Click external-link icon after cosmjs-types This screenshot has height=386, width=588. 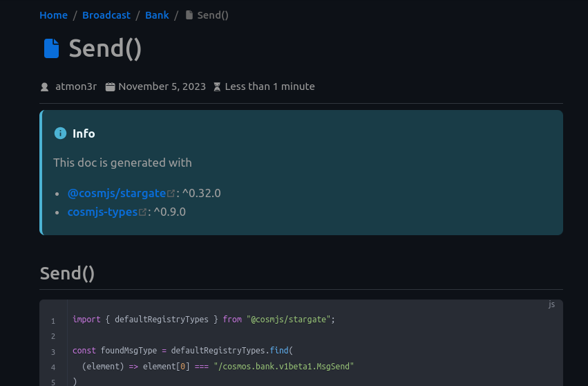pyautogui.click(x=142, y=212)
